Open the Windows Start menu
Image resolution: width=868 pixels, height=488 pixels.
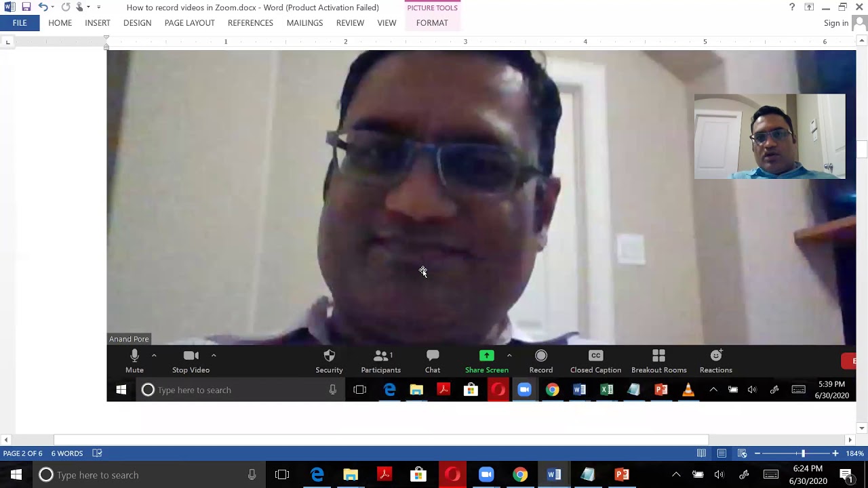pos(16,474)
